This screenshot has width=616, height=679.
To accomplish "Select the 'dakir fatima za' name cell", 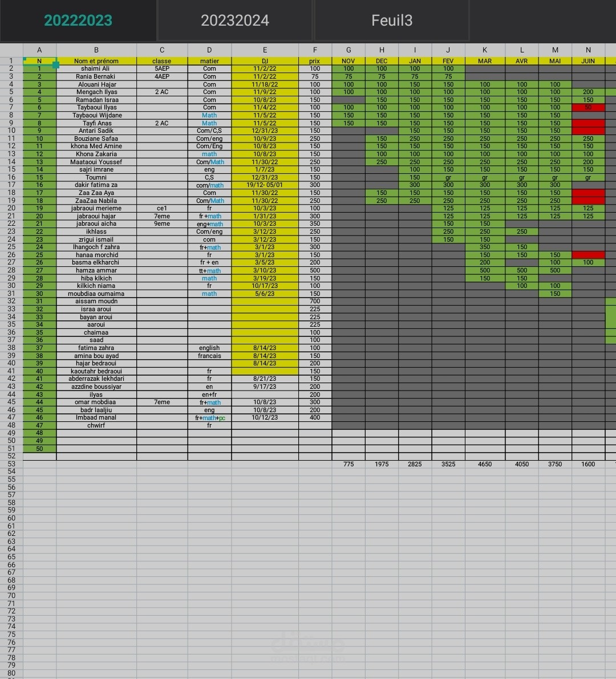I will pos(96,185).
